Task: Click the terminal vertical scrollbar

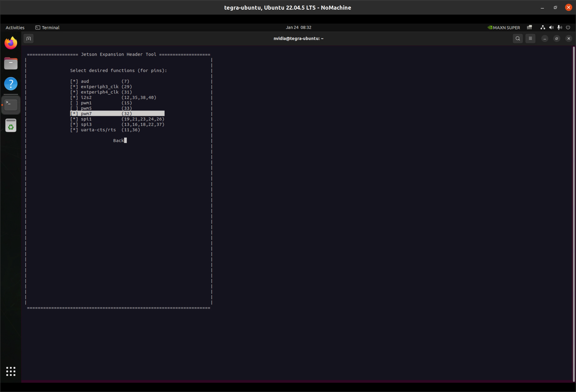Action: pos(573,213)
